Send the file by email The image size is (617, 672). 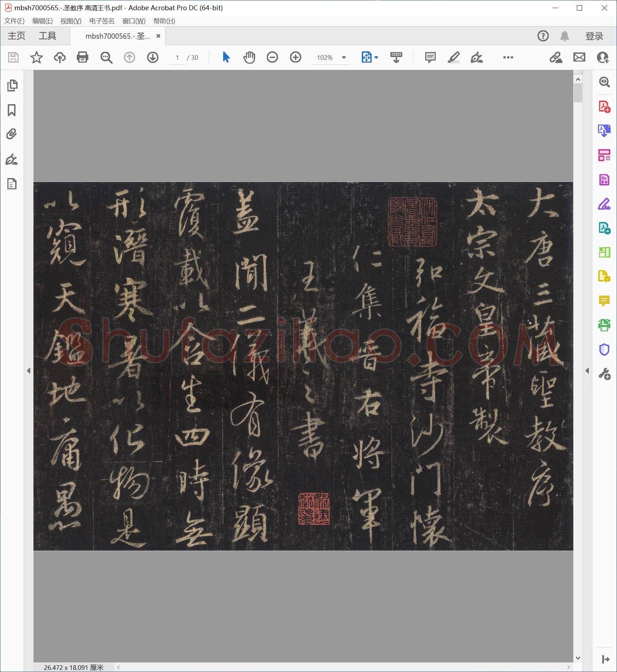579,57
